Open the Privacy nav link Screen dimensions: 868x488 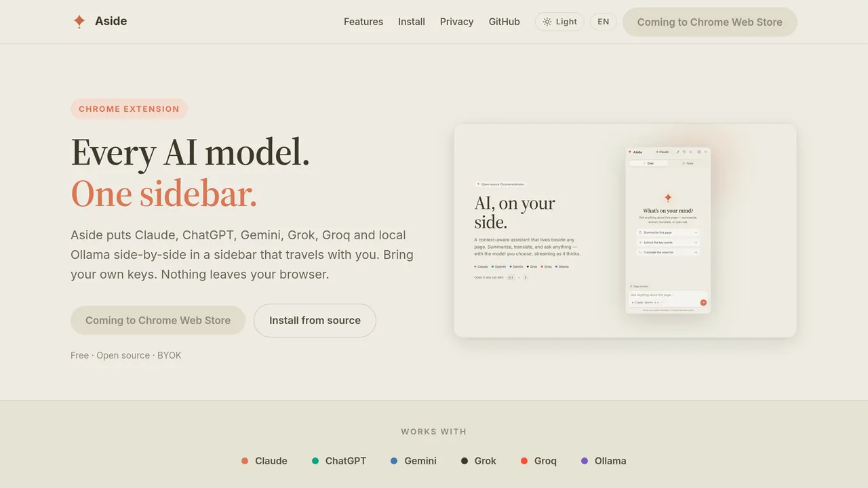(x=457, y=22)
